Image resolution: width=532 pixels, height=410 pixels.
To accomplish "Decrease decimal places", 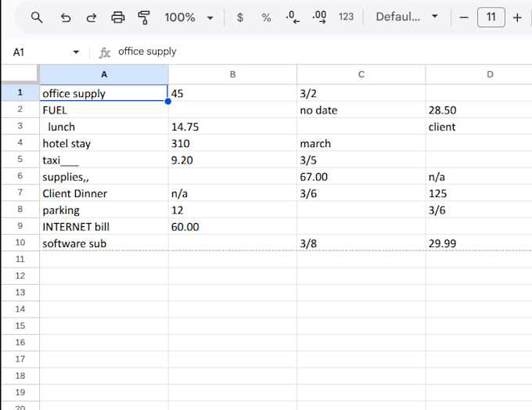I will tap(293, 17).
